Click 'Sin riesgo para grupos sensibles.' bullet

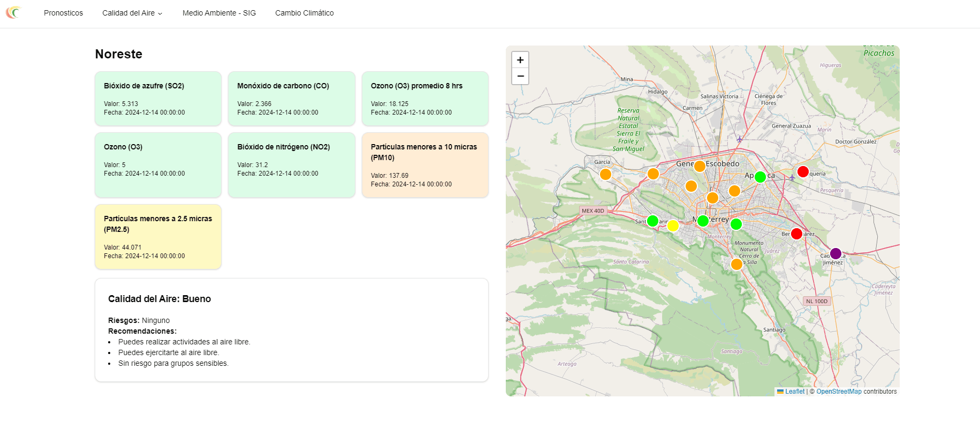click(173, 363)
